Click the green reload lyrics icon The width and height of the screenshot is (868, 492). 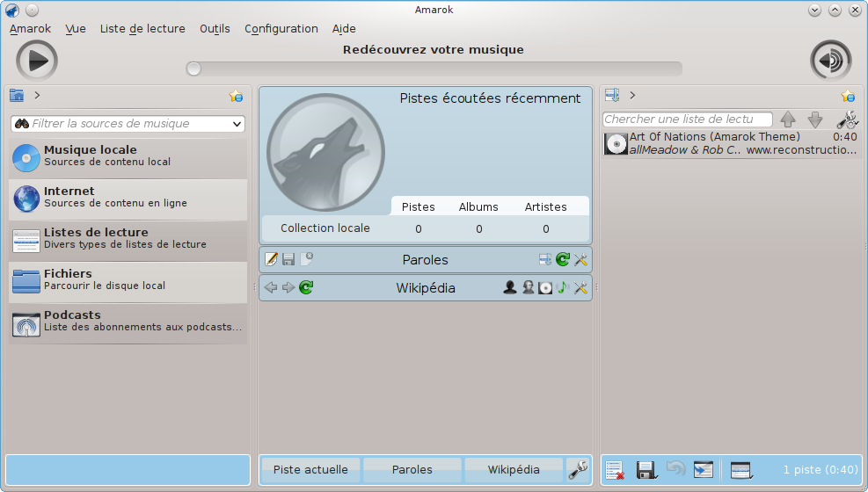click(x=563, y=259)
